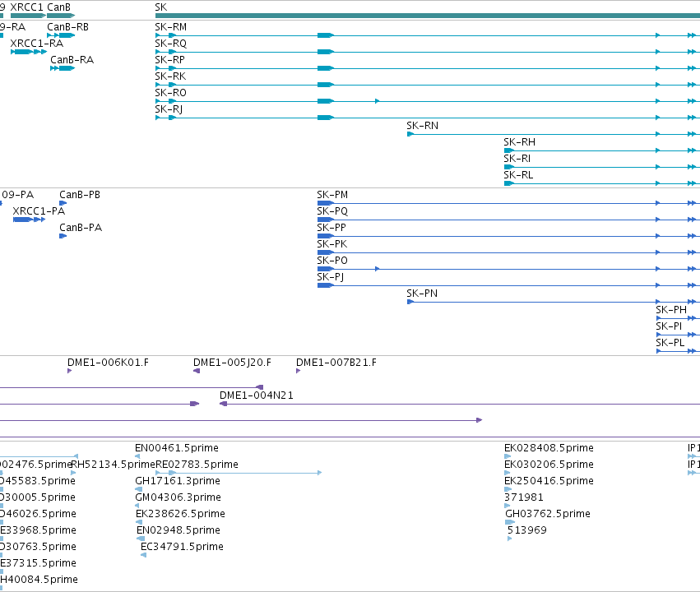
Task: Click the SK-RJ transcript label
Action: tap(169, 109)
